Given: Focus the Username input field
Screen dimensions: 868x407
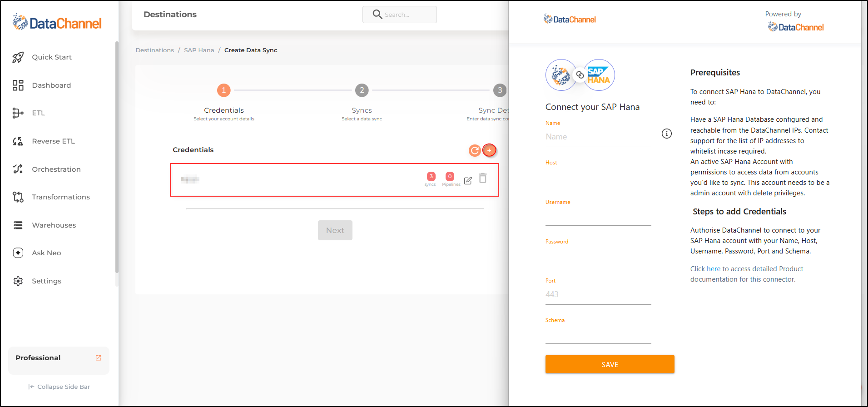Looking at the screenshot, I should [598, 216].
